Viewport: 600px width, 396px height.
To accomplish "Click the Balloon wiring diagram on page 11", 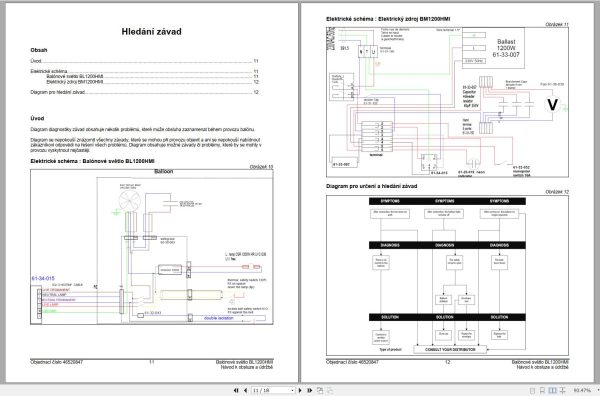I will (152, 247).
